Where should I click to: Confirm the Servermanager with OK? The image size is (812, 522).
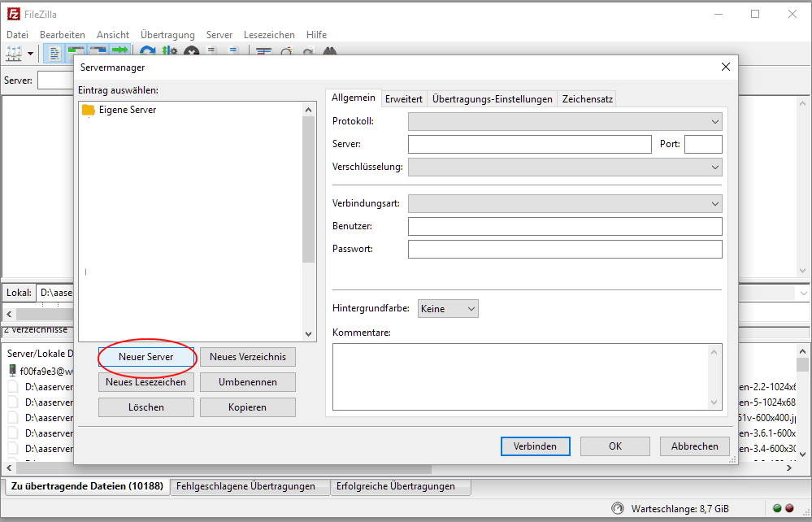[615, 446]
